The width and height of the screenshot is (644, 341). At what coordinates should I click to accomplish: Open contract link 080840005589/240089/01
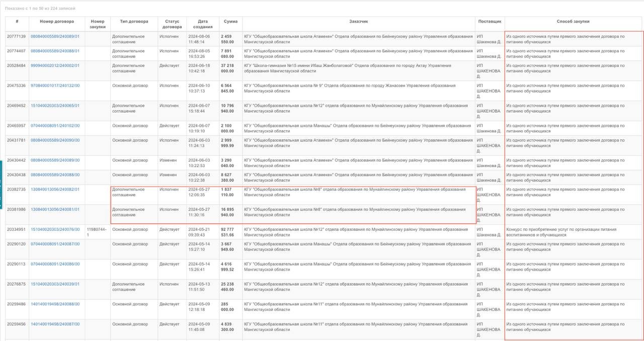(x=55, y=37)
